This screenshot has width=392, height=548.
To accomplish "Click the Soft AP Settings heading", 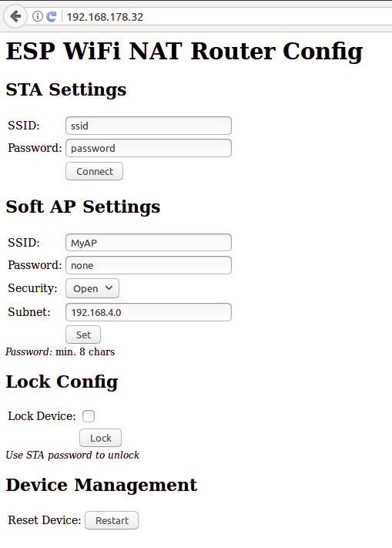I will pos(83,207).
